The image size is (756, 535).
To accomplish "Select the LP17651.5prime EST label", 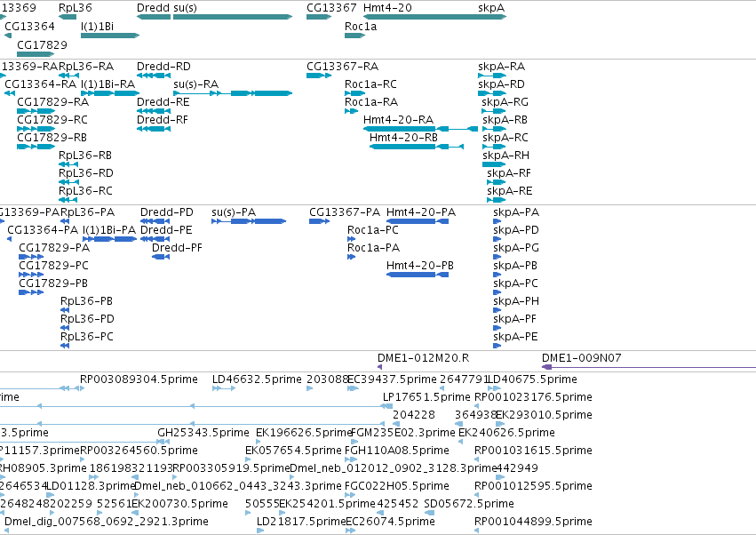I will click(x=426, y=397).
